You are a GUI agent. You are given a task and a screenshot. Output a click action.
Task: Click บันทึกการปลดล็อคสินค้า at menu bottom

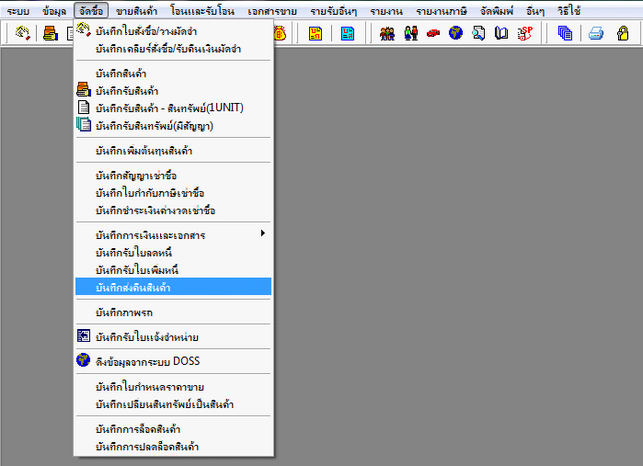(x=146, y=445)
